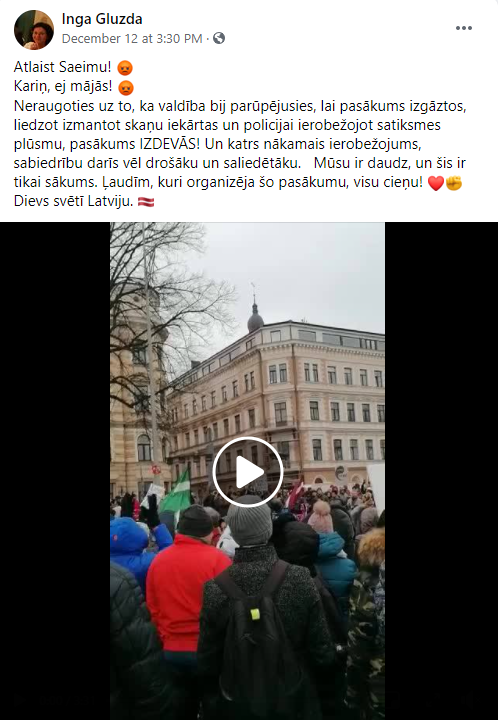Click the raised fist emoji

(x=454, y=183)
